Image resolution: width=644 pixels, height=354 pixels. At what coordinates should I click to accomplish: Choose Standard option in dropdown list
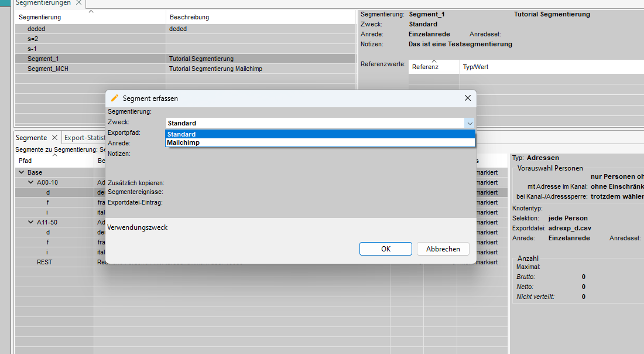(181, 134)
